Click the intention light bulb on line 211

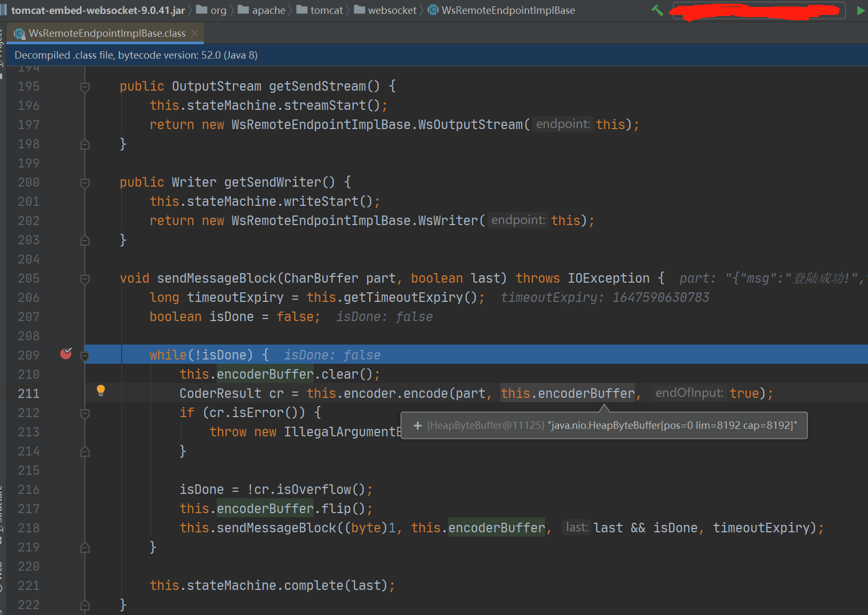coord(101,391)
